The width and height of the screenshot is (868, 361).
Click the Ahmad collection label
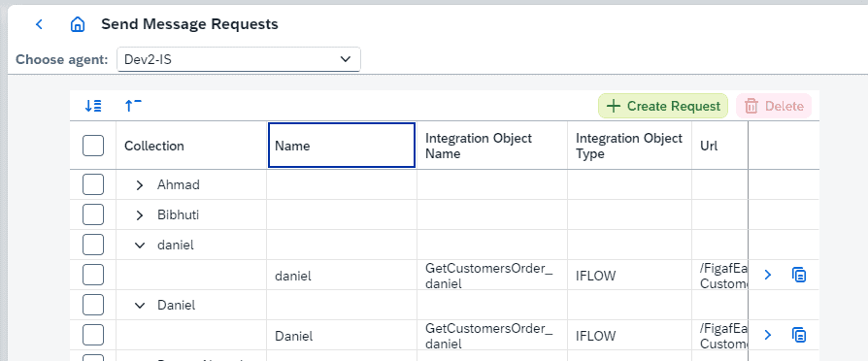179,185
